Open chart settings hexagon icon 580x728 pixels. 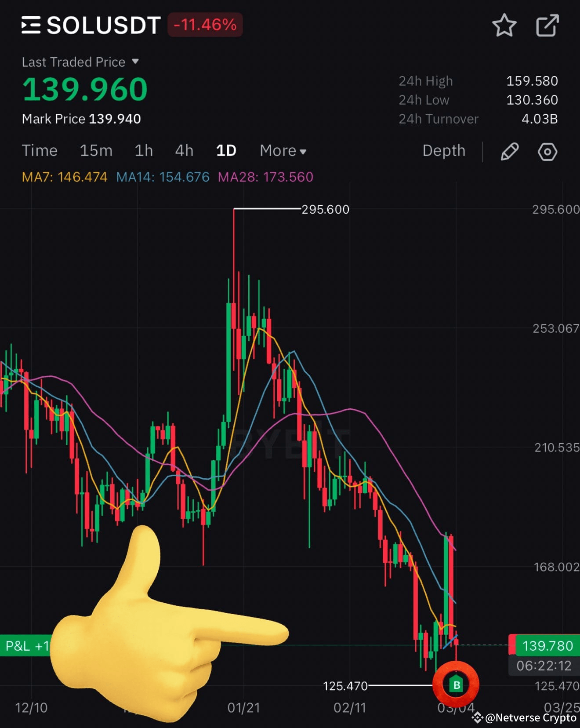(x=547, y=152)
